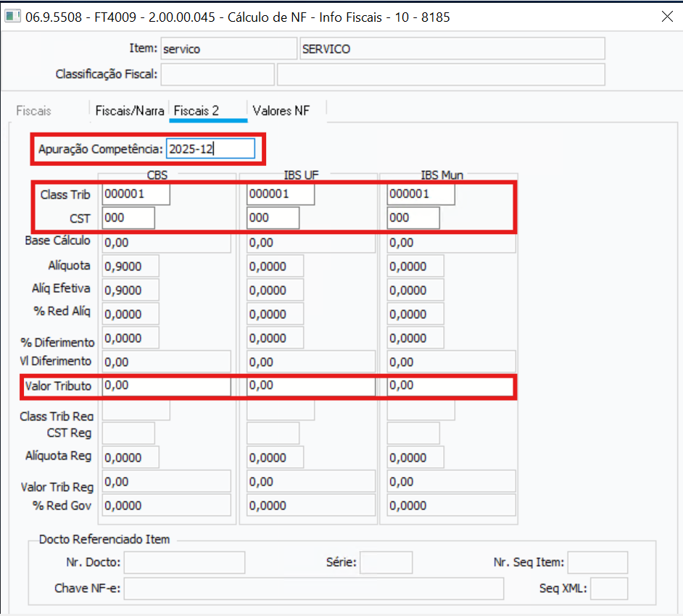Close the Info Fiscais window
This screenshot has height=616, width=683.
(x=667, y=17)
